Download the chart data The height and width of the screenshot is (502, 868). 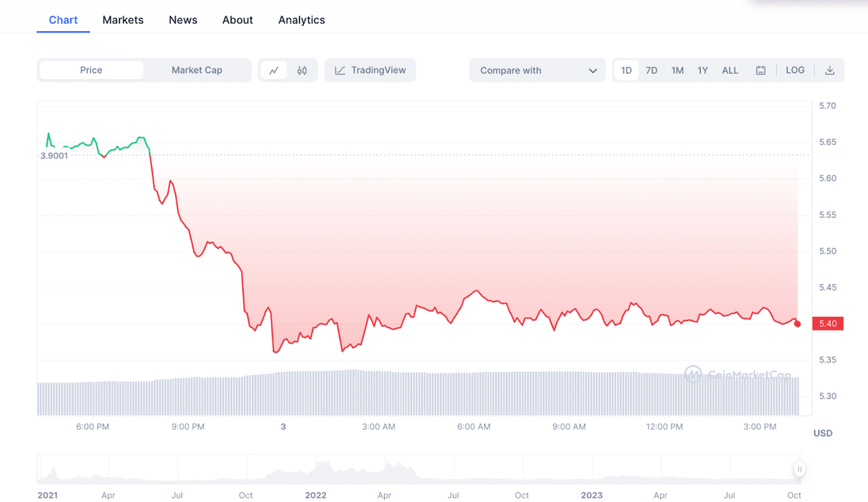point(829,70)
